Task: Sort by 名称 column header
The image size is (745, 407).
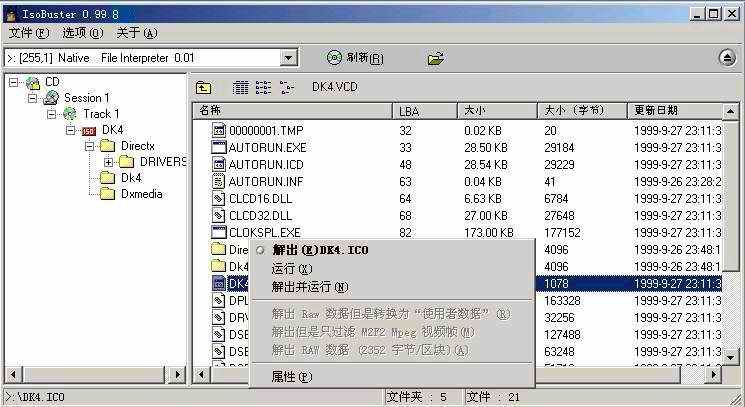Action: click(293, 111)
